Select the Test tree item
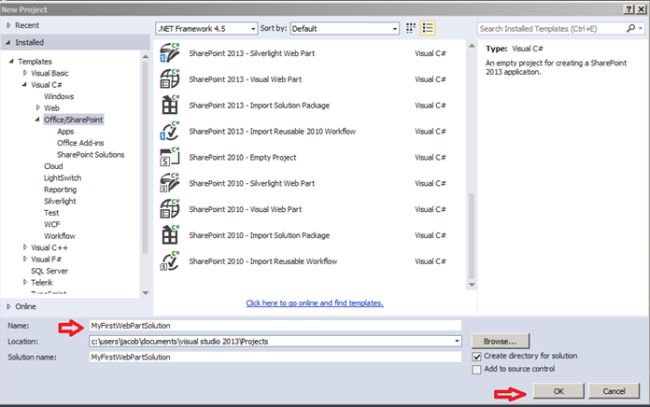Viewport: 650px width, 407px height. pyautogui.click(x=51, y=213)
